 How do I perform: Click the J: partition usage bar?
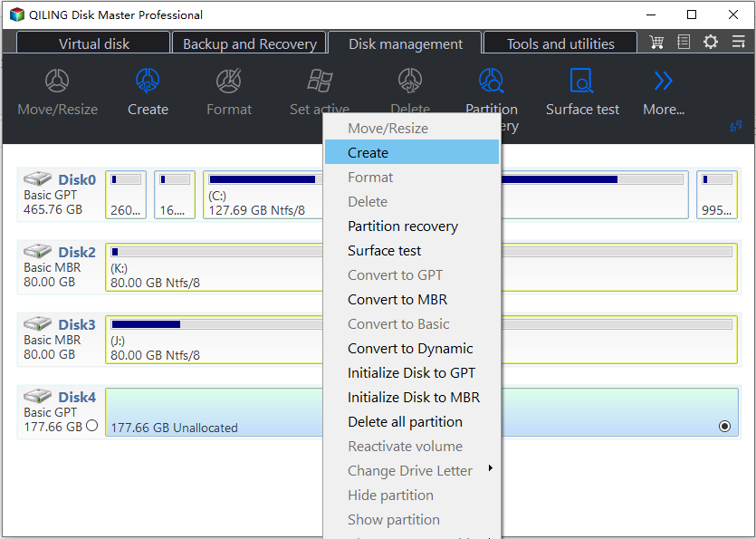coord(217,324)
